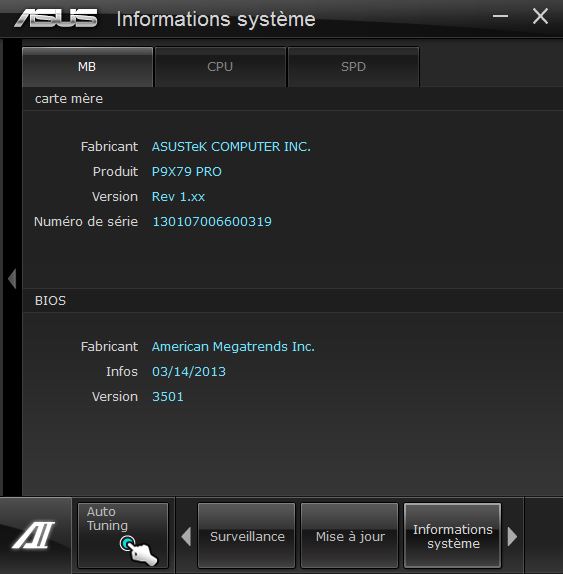Open the Mise à jour section
This screenshot has width=563, height=574.
click(x=350, y=535)
